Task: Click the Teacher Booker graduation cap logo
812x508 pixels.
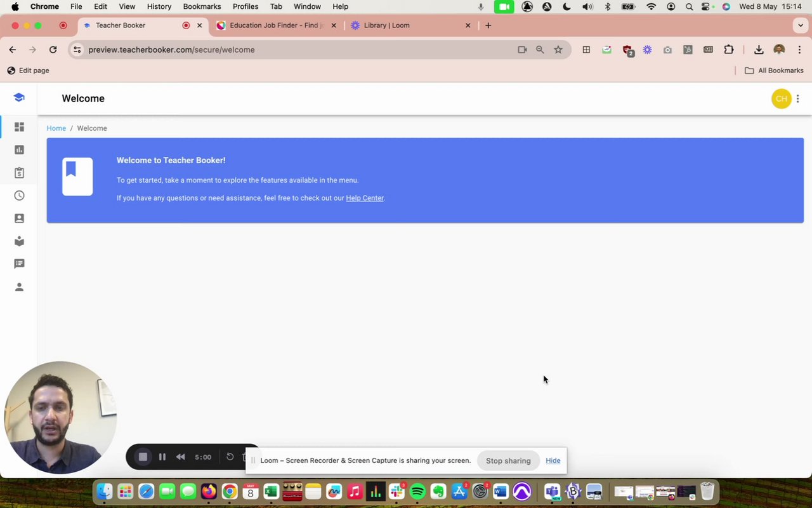Action: pos(19,98)
